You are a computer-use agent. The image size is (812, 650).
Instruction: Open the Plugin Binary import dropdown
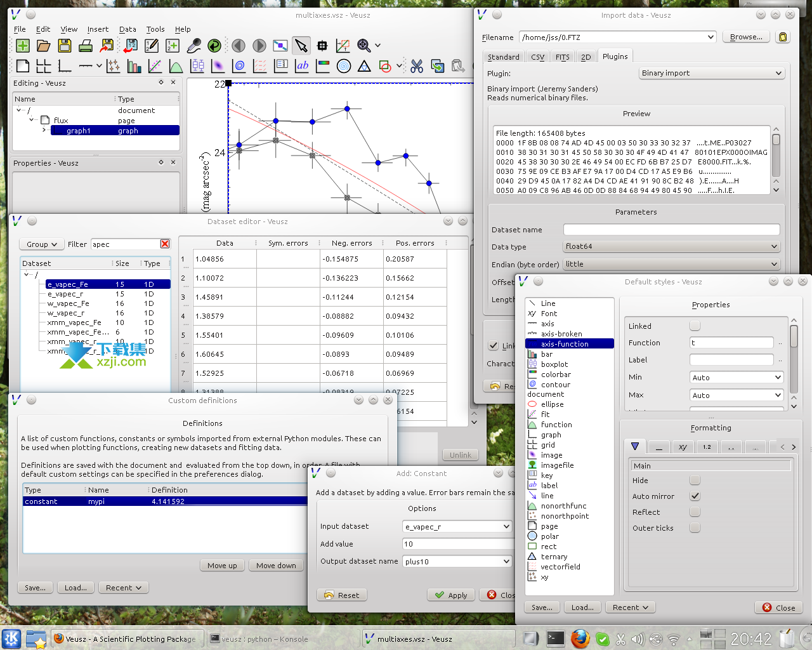click(712, 73)
